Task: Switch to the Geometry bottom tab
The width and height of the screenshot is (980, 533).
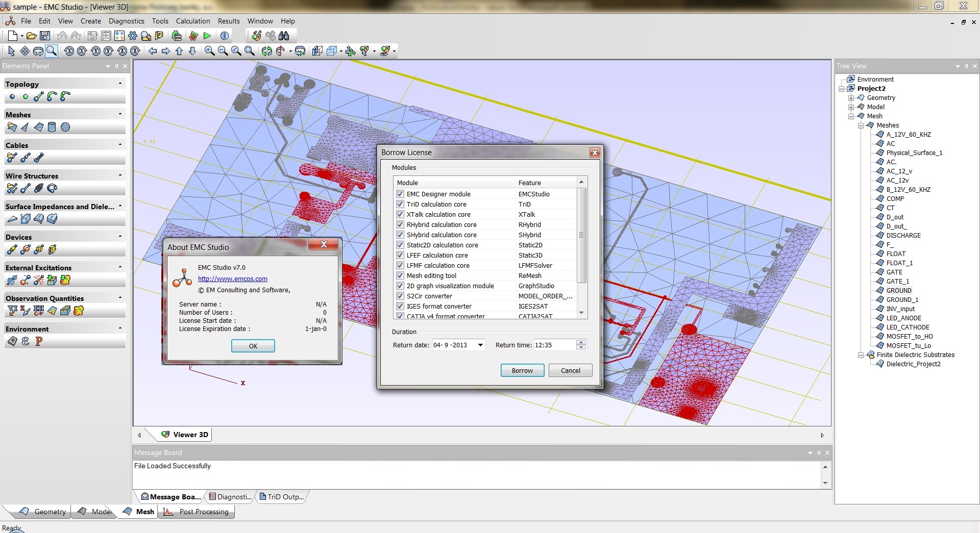Action: pyautogui.click(x=43, y=512)
